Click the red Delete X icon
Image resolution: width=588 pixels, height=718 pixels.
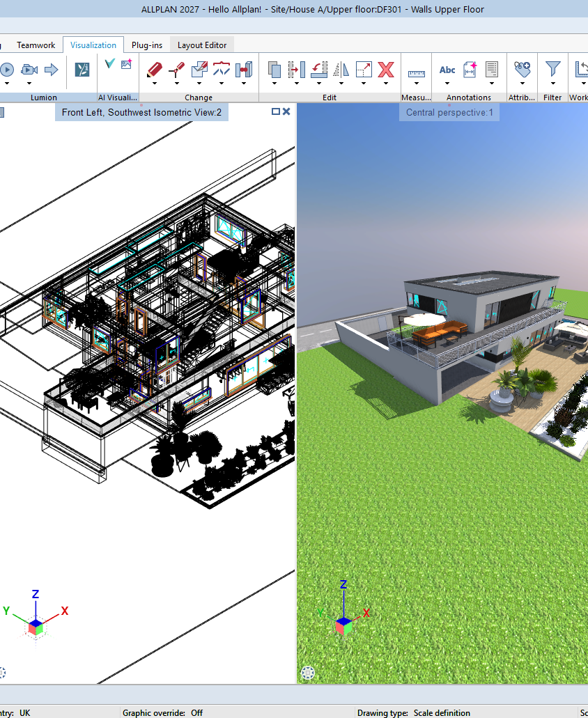click(x=386, y=70)
